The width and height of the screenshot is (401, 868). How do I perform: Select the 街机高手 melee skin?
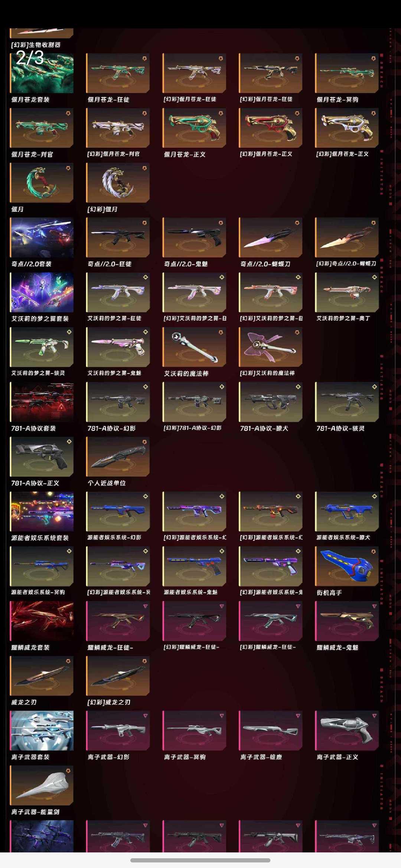click(347, 566)
